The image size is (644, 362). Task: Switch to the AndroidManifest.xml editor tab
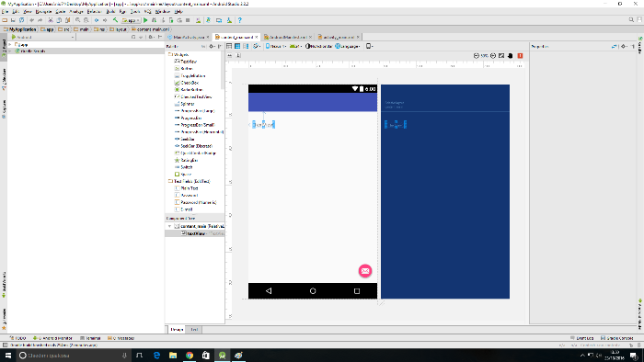[288, 37]
